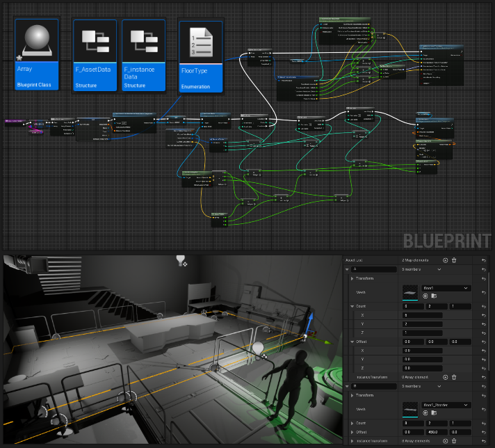
Task: Collapse map element A
Action: 347,269
